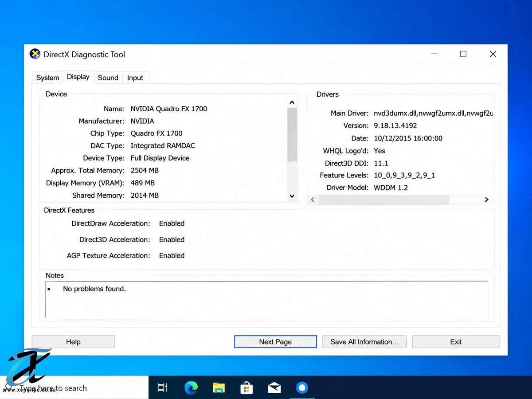Exit the diagnostic tool
This screenshot has height=399, width=532.
pyautogui.click(x=456, y=342)
